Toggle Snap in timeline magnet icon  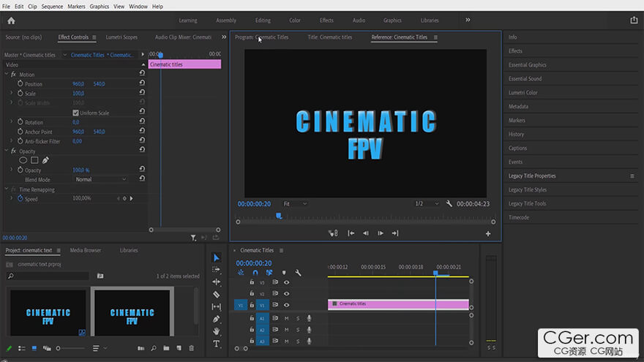click(x=255, y=273)
